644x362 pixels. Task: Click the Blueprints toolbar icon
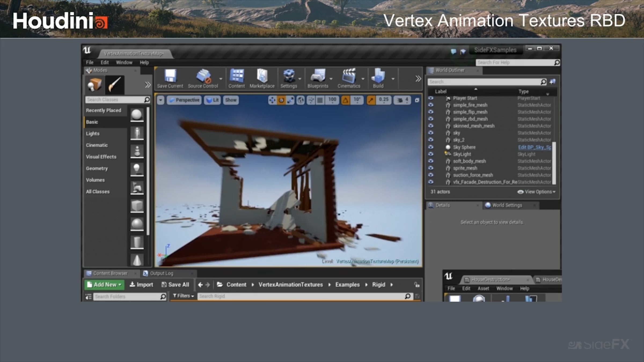pyautogui.click(x=318, y=76)
